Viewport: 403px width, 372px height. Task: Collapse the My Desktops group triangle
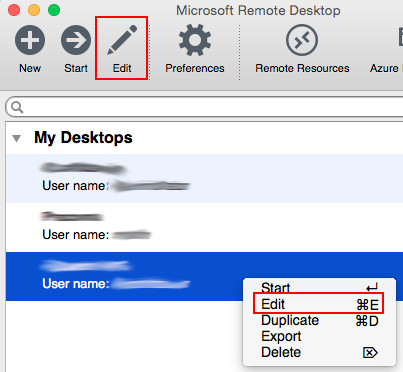click(16, 138)
